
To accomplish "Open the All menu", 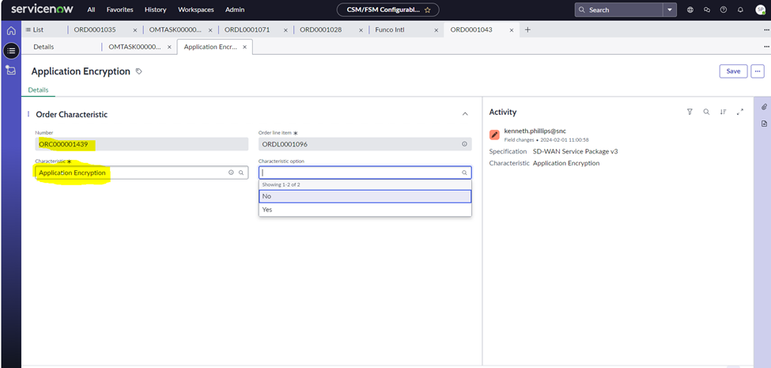I will tap(91, 10).
